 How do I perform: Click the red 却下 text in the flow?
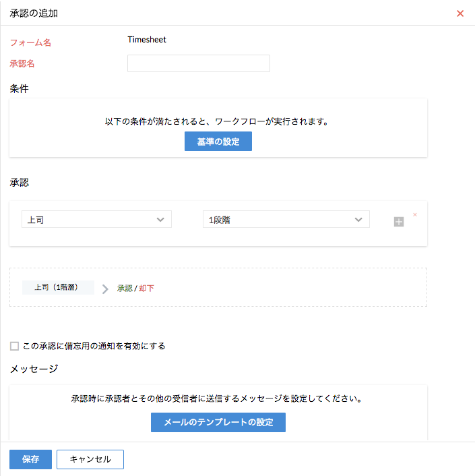point(146,289)
